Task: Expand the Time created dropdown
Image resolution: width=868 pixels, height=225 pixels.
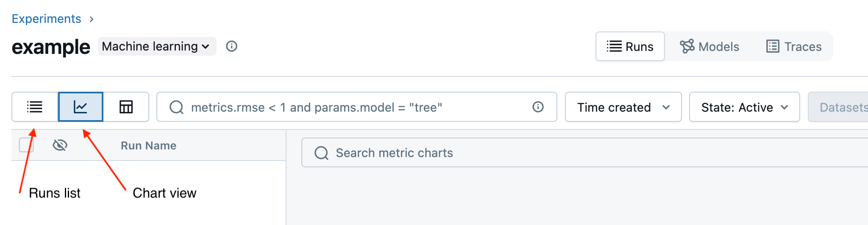Action: tap(623, 107)
